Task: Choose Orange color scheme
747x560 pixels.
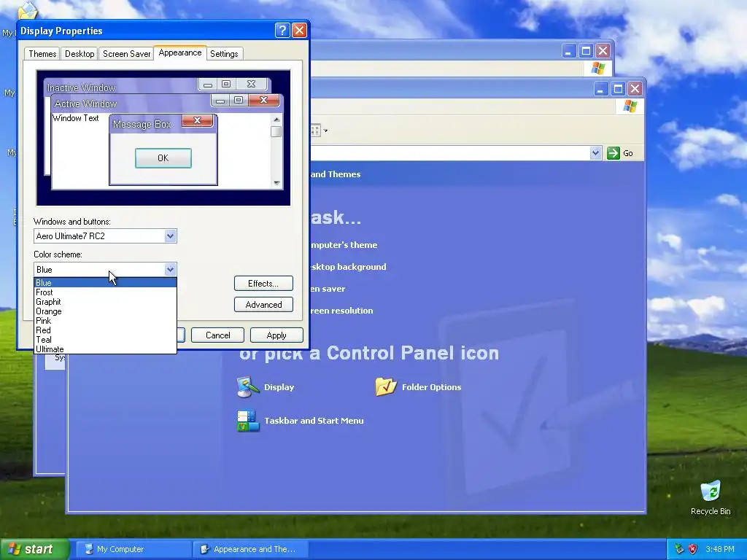Action: point(105,311)
